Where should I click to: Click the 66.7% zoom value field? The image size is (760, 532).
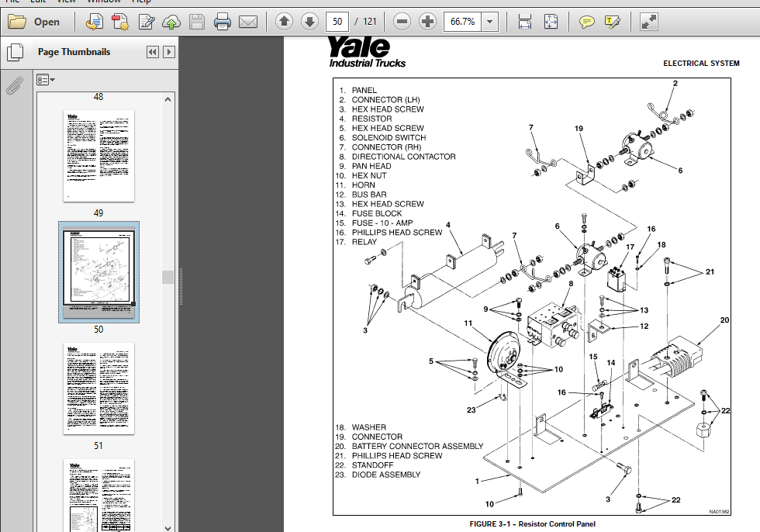coord(462,22)
